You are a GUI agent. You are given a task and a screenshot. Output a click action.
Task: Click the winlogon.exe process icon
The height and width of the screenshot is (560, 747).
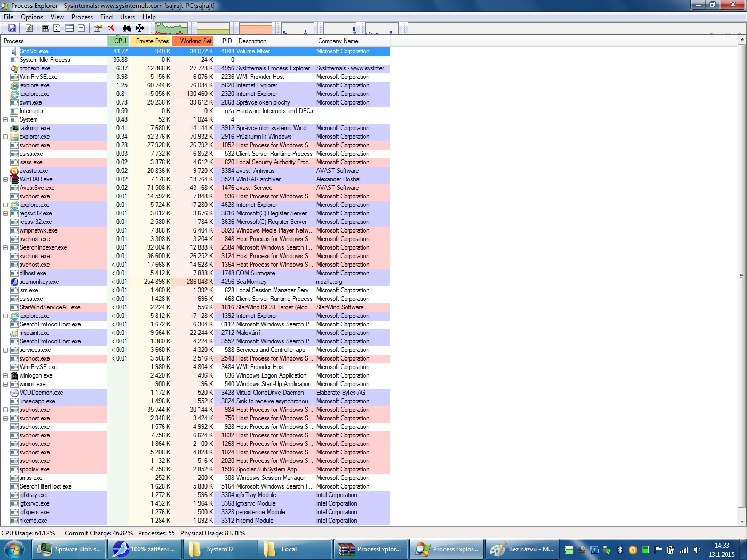coord(14,375)
